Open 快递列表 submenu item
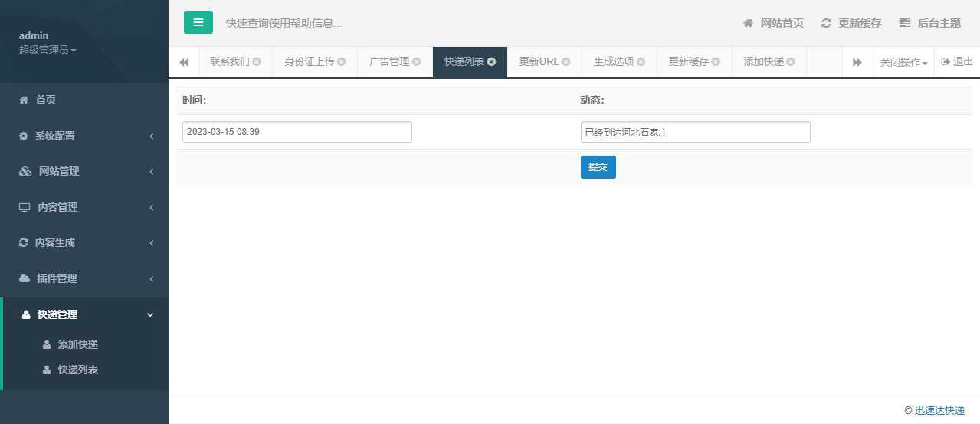The width and height of the screenshot is (980, 424). coord(78,370)
